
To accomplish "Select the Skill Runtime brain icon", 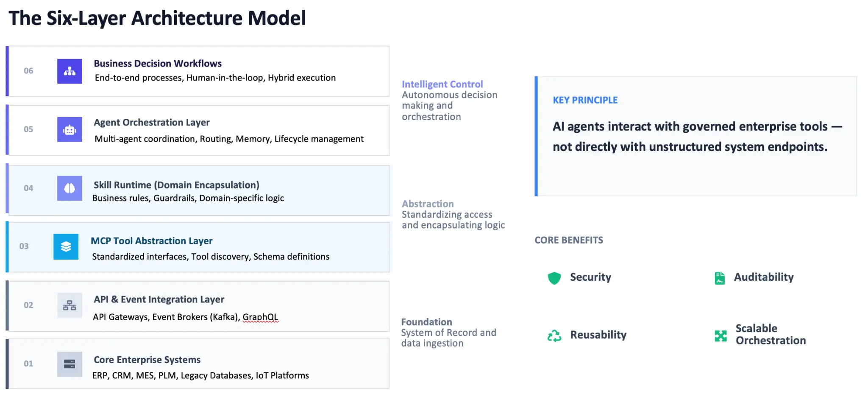I will click(70, 188).
